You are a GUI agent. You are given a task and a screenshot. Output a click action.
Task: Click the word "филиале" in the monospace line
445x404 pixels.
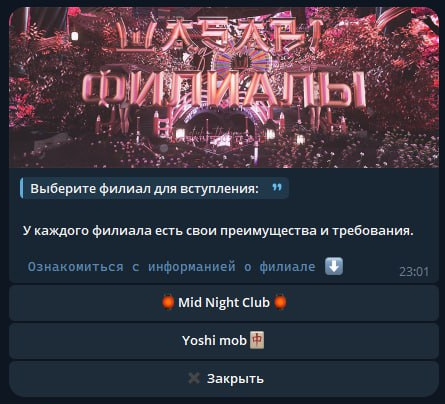pyautogui.click(x=287, y=267)
